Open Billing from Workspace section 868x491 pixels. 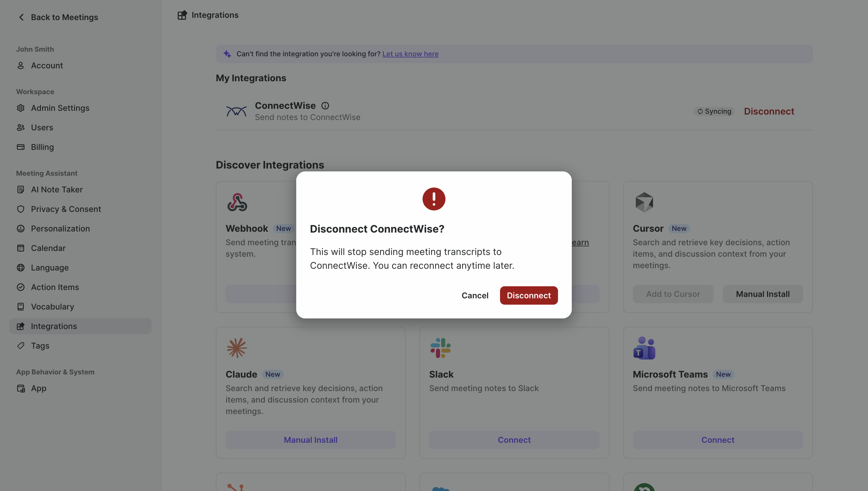42,147
